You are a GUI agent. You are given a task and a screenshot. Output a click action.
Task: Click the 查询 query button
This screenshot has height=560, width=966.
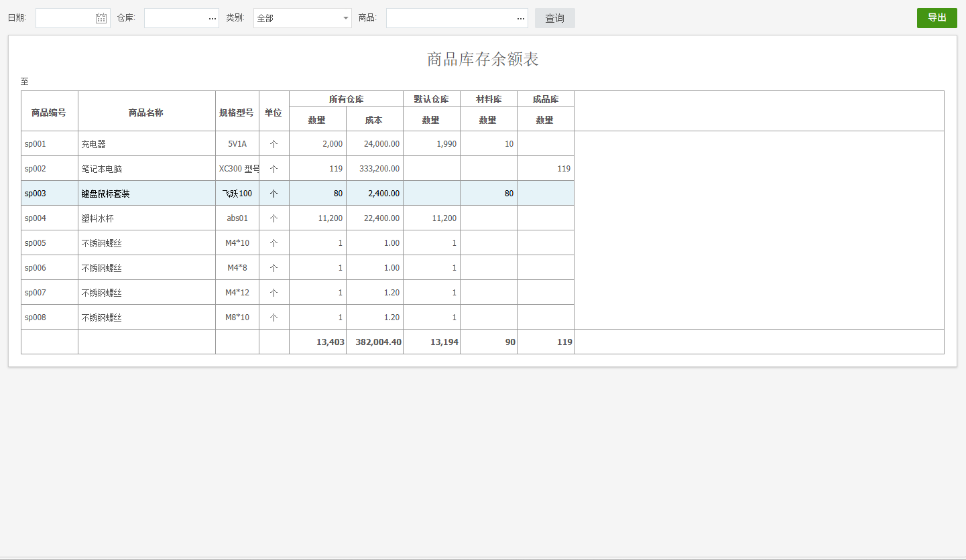(x=554, y=18)
